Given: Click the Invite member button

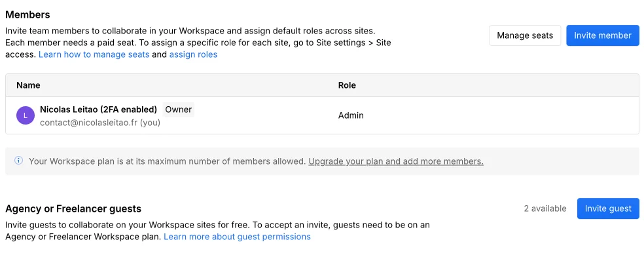Looking at the screenshot, I should [603, 35].
